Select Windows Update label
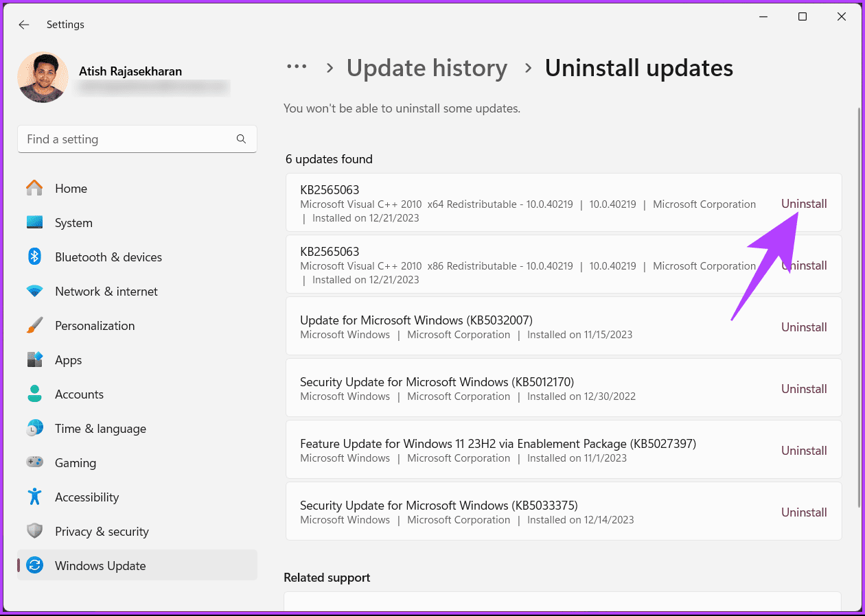Screen dimensions: 865x616 click(x=100, y=566)
